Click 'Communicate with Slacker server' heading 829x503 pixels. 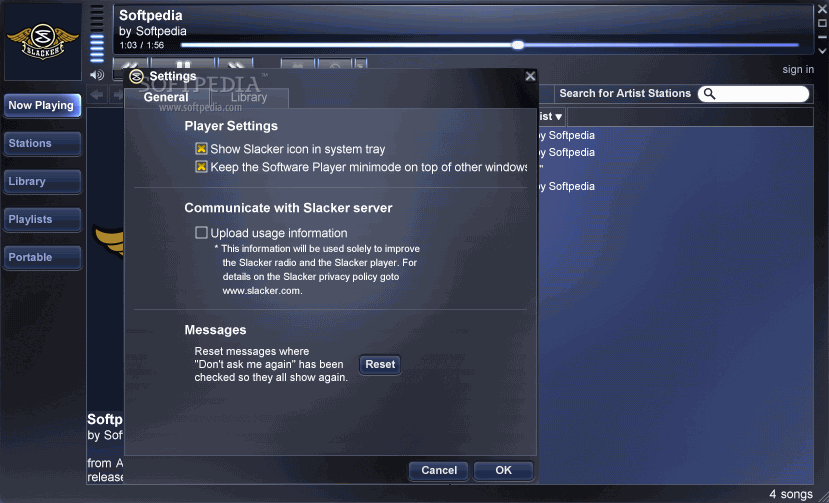point(288,208)
